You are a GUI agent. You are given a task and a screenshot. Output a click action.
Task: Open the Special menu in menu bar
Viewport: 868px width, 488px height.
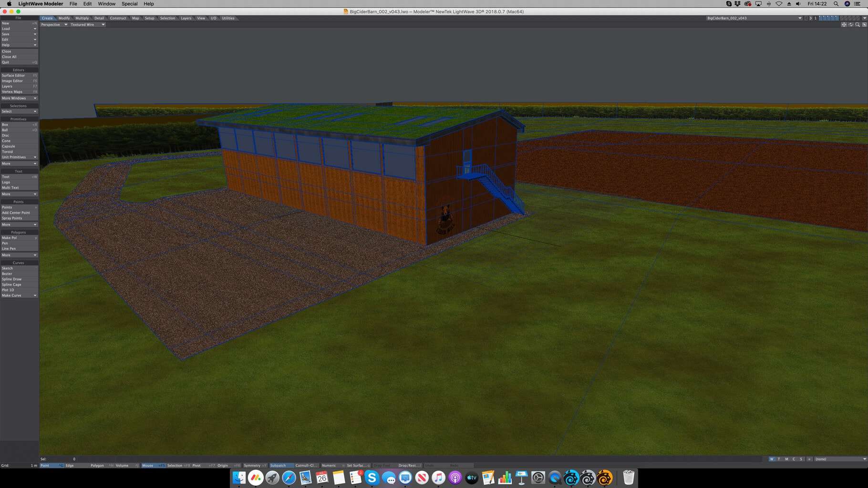[x=129, y=4]
